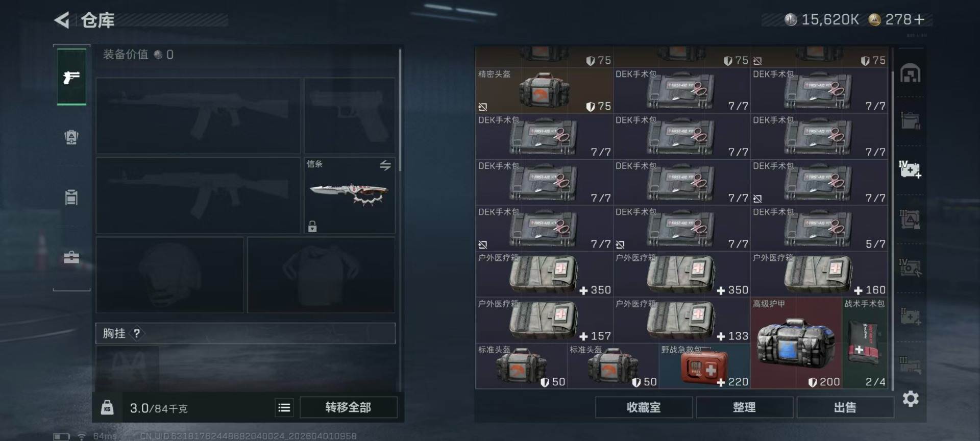Open the safe box briefcase tab in the sidebar
The image size is (980, 441).
(x=71, y=257)
